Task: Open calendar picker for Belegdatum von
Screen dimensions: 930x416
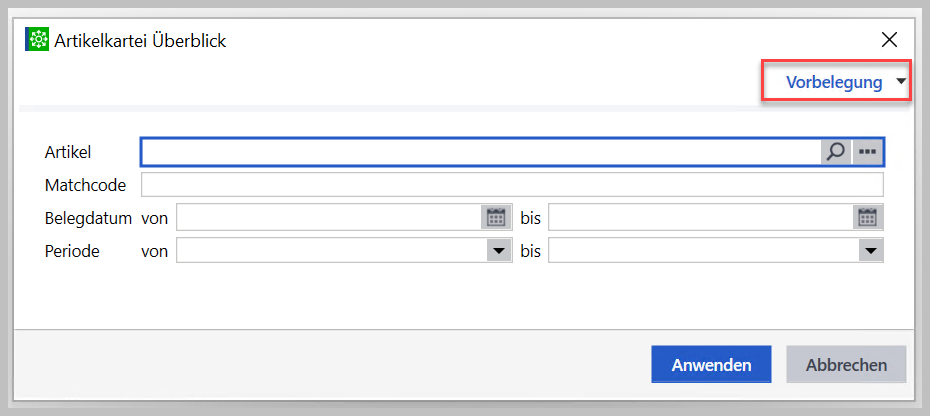Action: click(x=496, y=218)
